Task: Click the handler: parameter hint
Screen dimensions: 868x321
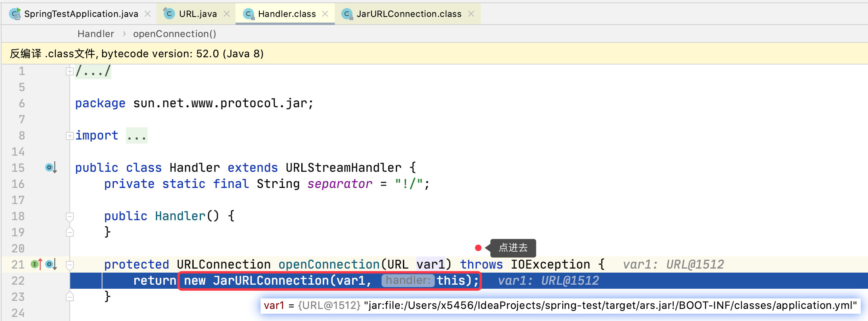Action: click(x=408, y=280)
